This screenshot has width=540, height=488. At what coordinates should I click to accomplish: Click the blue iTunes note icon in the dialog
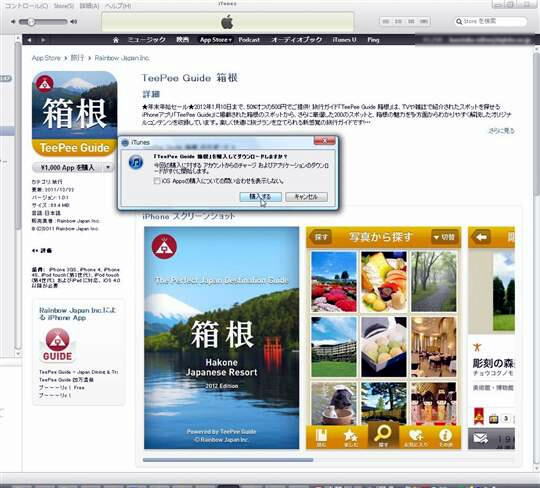point(136,162)
